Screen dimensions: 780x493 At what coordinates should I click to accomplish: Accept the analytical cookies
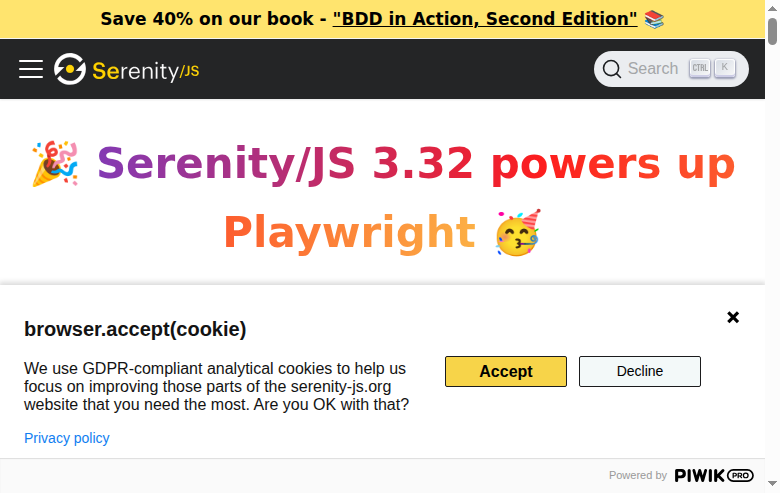(505, 371)
